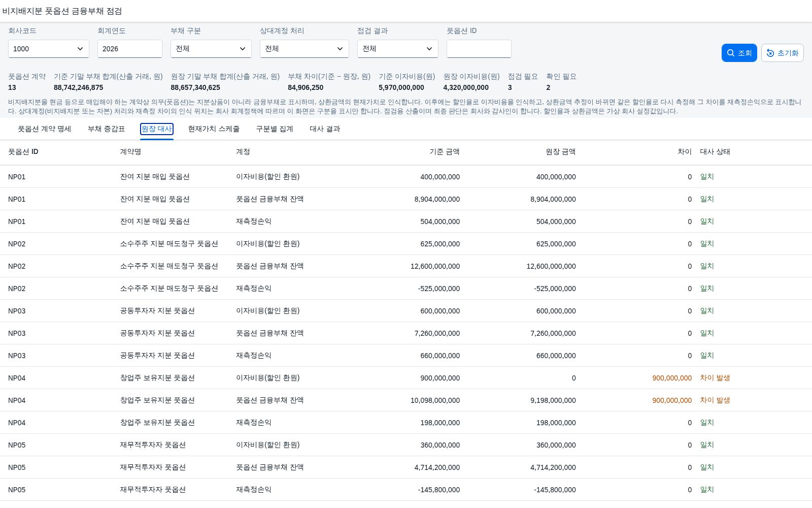This screenshot has height=508, width=812.
Task: Click 660,000,000 in 원장 금액 column
Action: click(x=556, y=356)
